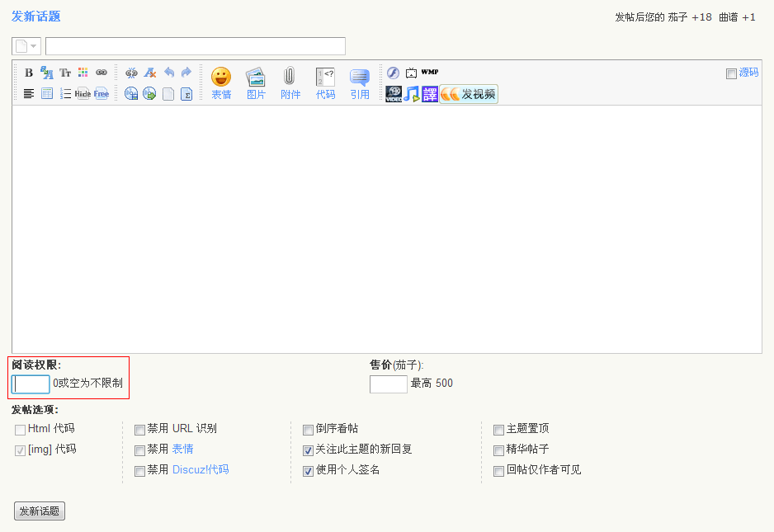The width and height of the screenshot is (774, 532).
Task: Insert a 代码 code block
Action: tap(325, 83)
